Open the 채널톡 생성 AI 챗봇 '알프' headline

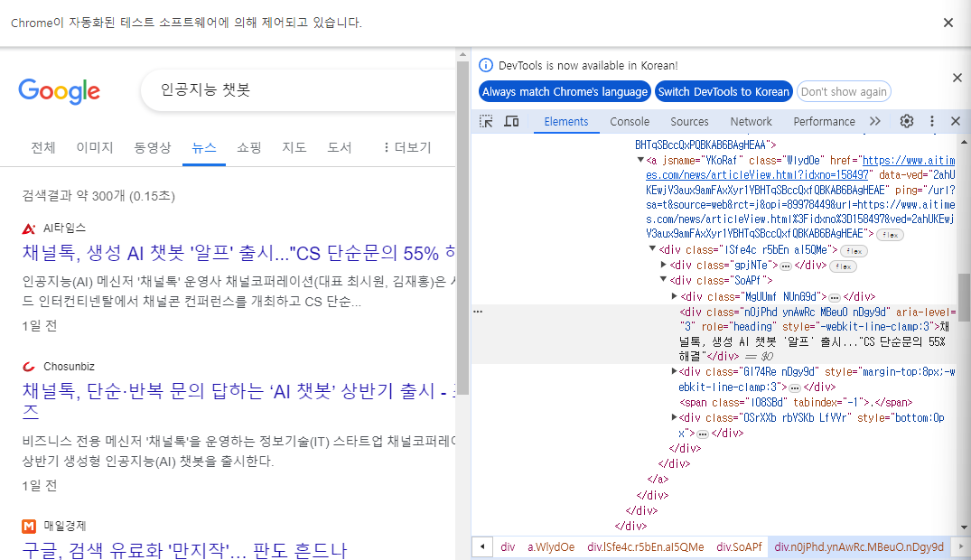(x=239, y=253)
